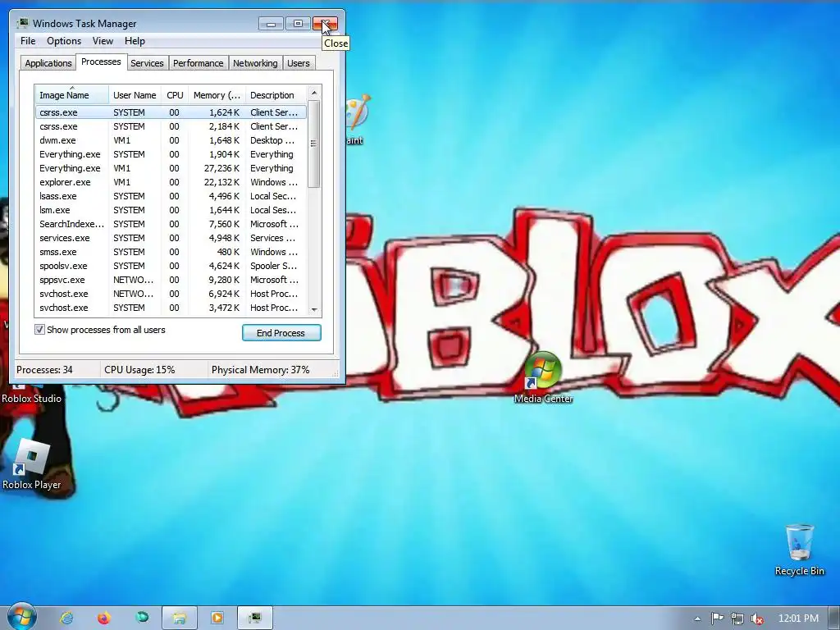Minimize the Task Manager window
Viewport: 840px width, 630px height.
pos(271,24)
